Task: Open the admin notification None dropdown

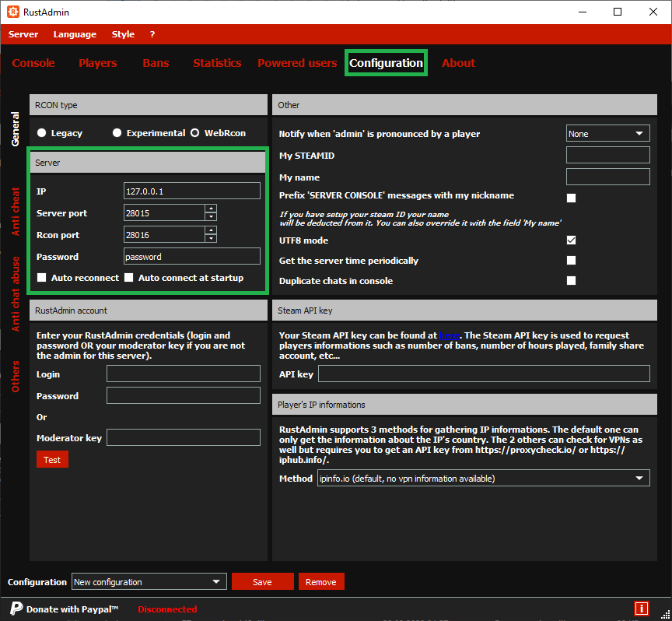Action: 607,133
